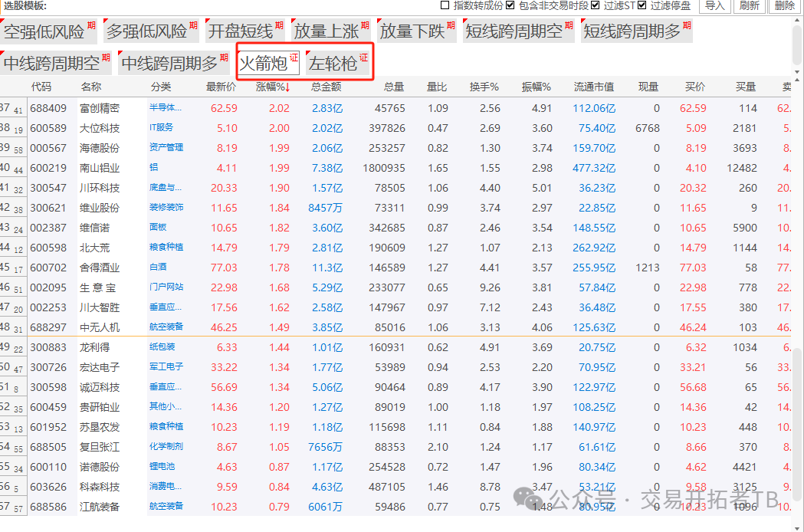
Task: Click the 化学制剂 category link
Action: (x=166, y=446)
